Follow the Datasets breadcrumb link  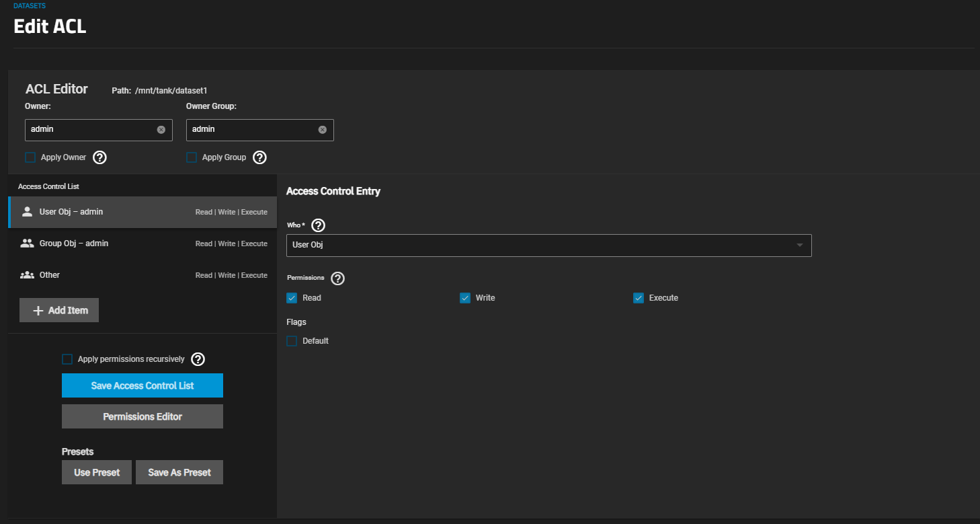point(30,6)
